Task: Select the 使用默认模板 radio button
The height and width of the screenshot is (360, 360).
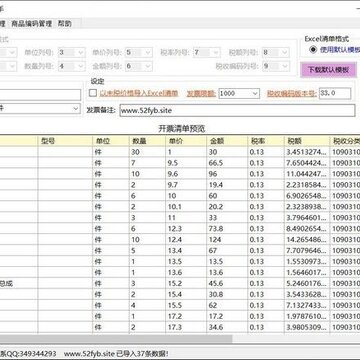Action: (x=313, y=50)
